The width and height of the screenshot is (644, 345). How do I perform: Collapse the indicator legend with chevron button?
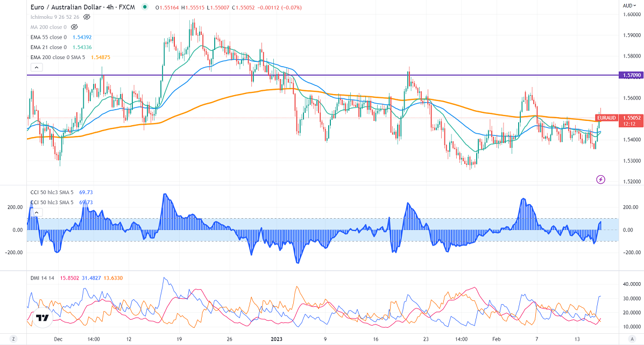click(36, 68)
